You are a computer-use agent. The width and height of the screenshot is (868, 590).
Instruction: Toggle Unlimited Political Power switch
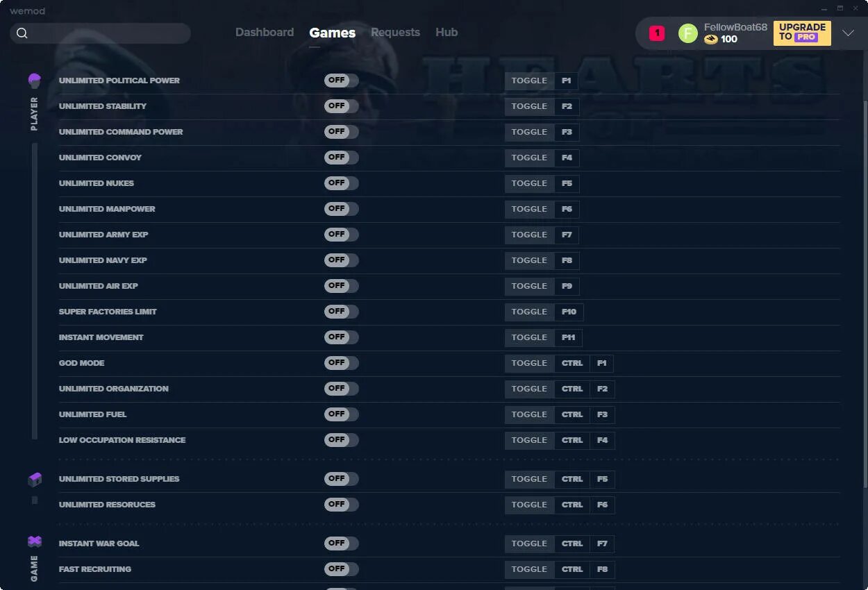(x=342, y=81)
